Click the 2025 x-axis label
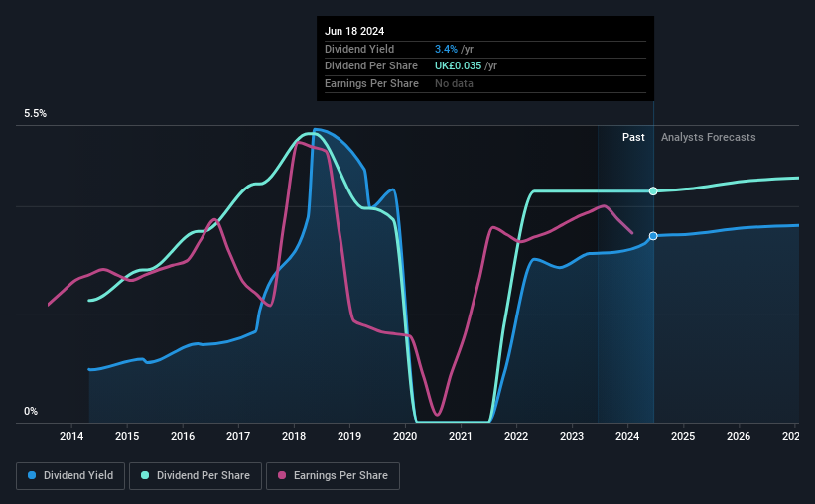Image resolution: width=815 pixels, height=504 pixels. (x=683, y=436)
